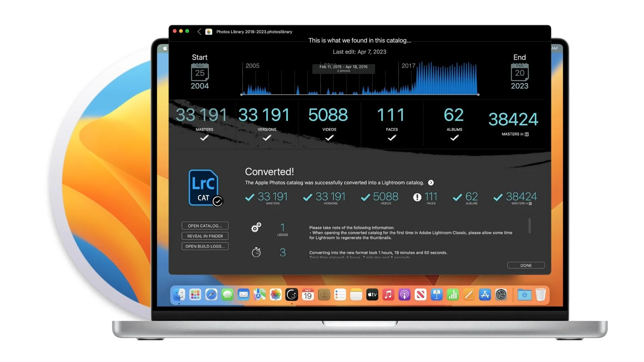Click the Feb 11–Apr 18 2015 timeline marker
The width and height of the screenshot is (644, 362).
[343, 68]
